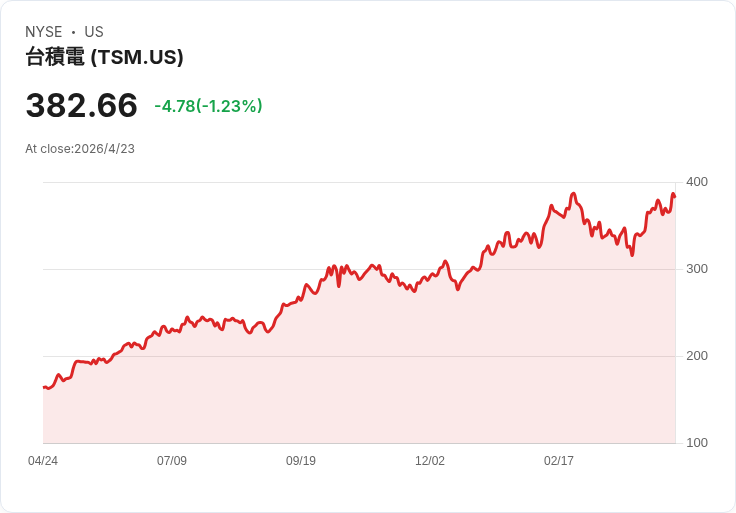Click the At close:2026/4/23 date text
Viewport: 736px width, 513px height.
click(x=80, y=149)
